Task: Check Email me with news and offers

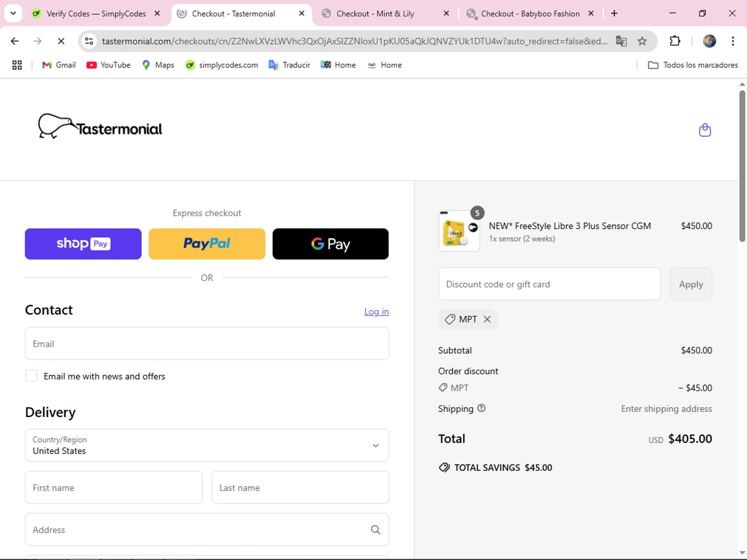Action: 31,376
